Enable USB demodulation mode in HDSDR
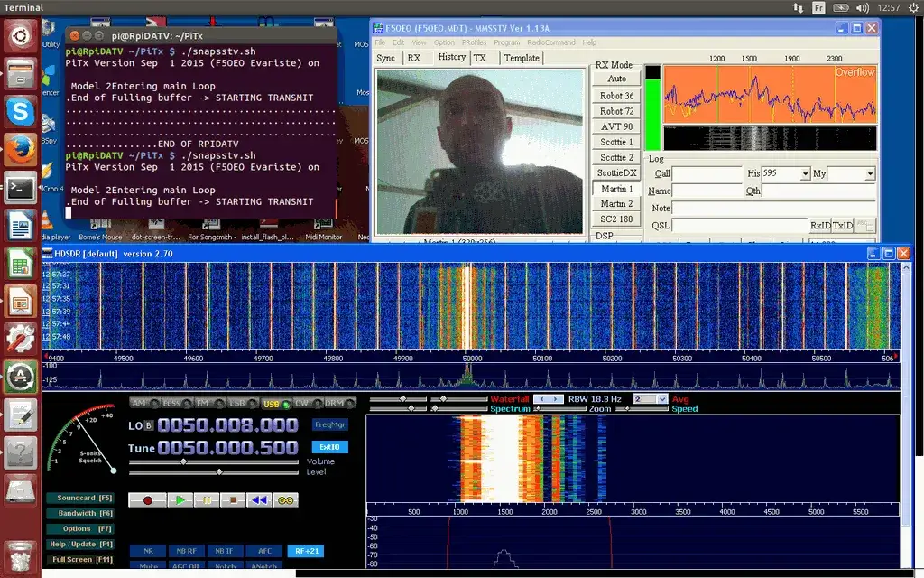Screen dimensions: 924x578 pyautogui.click(x=271, y=404)
